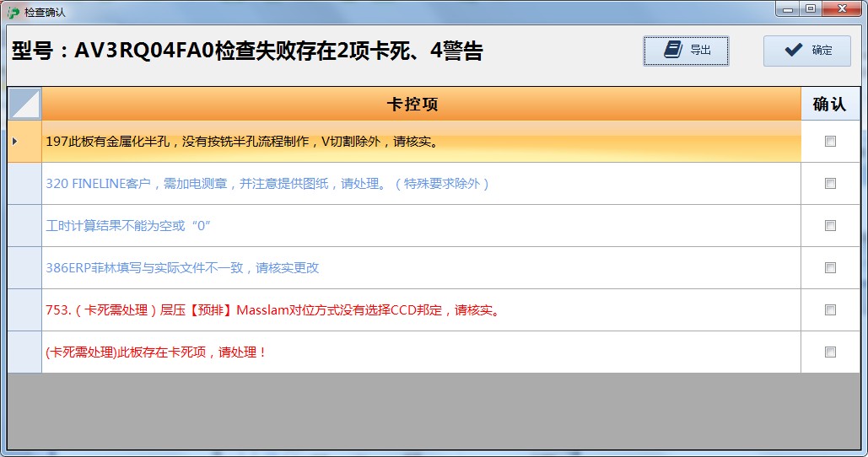
Task: Click the heading 型号：AV3RQ04FA0检查失败
Action: [247, 51]
